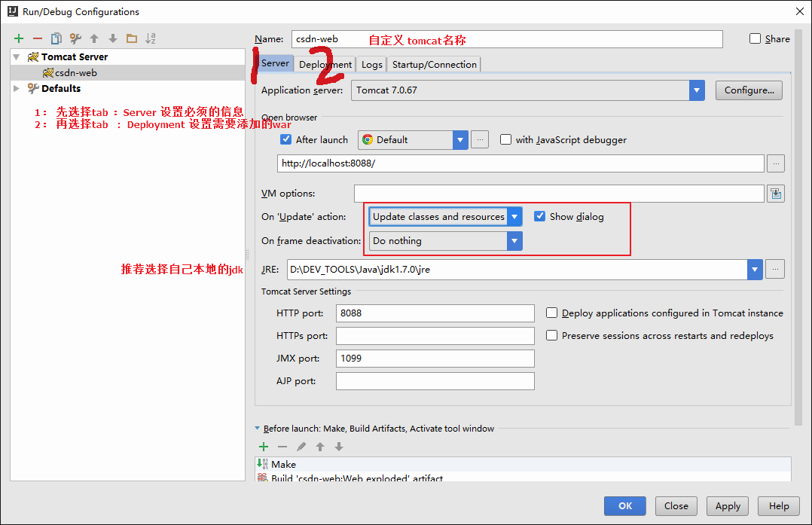
Task: Move before-launch task down
Action: pyautogui.click(x=339, y=447)
